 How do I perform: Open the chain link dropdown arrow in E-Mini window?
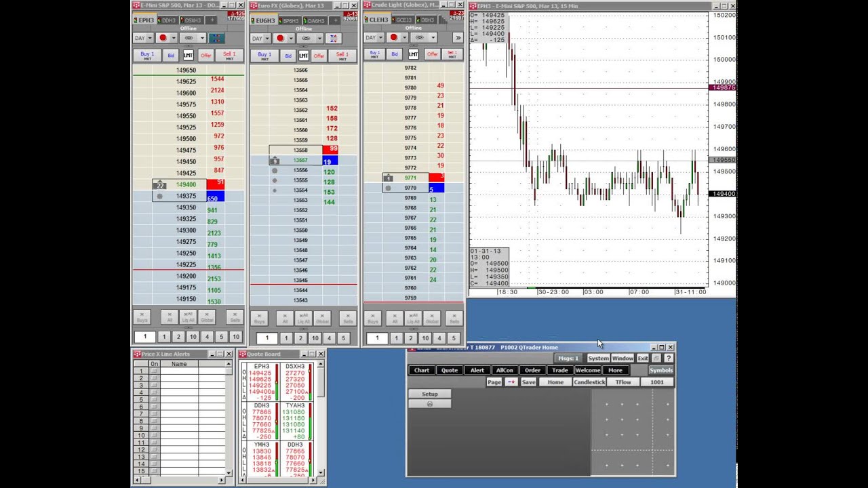[201, 38]
